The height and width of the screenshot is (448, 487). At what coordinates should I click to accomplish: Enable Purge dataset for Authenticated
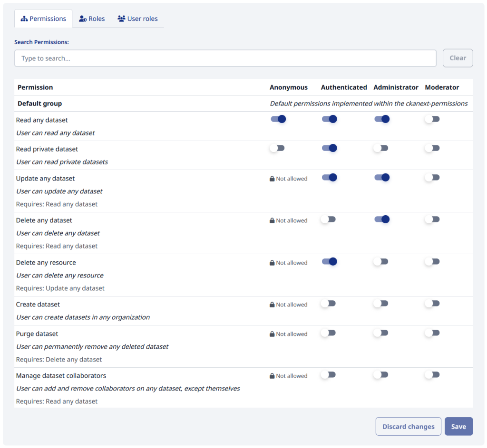click(329, 333)
